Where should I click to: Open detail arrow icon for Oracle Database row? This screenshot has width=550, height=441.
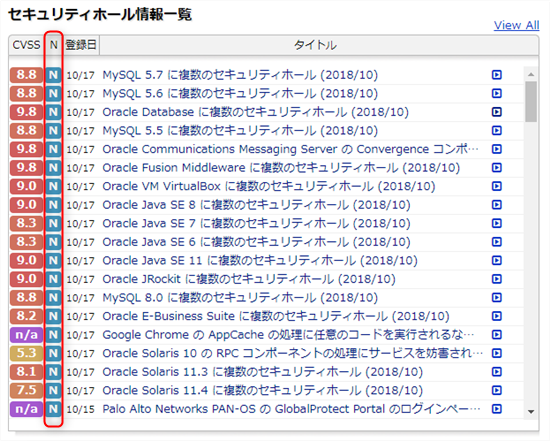(496, 112)
